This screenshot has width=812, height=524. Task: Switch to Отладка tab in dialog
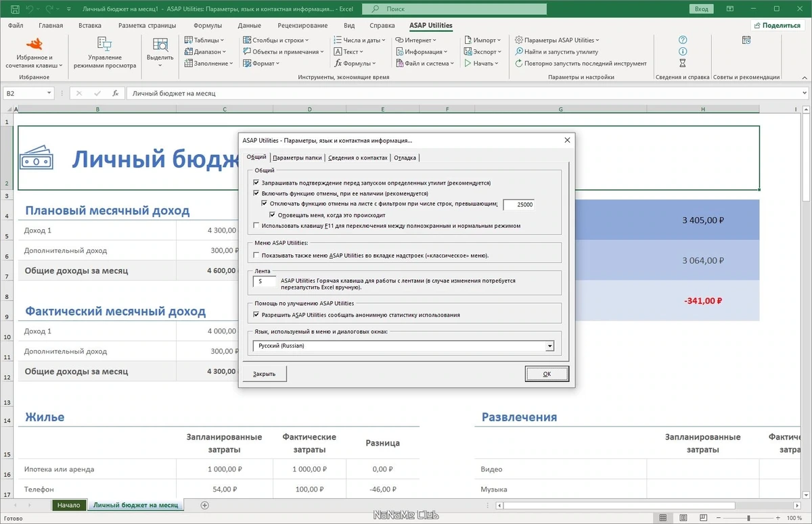coord(405,158)
